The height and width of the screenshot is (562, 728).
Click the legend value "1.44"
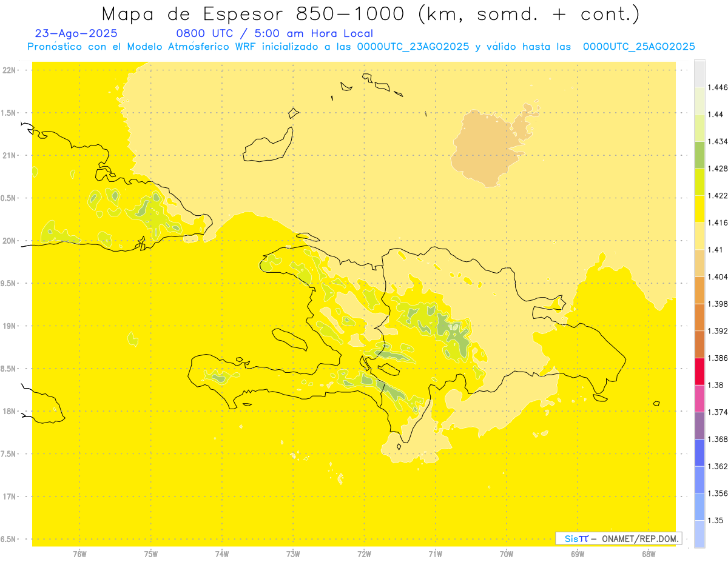pos(715,114)
